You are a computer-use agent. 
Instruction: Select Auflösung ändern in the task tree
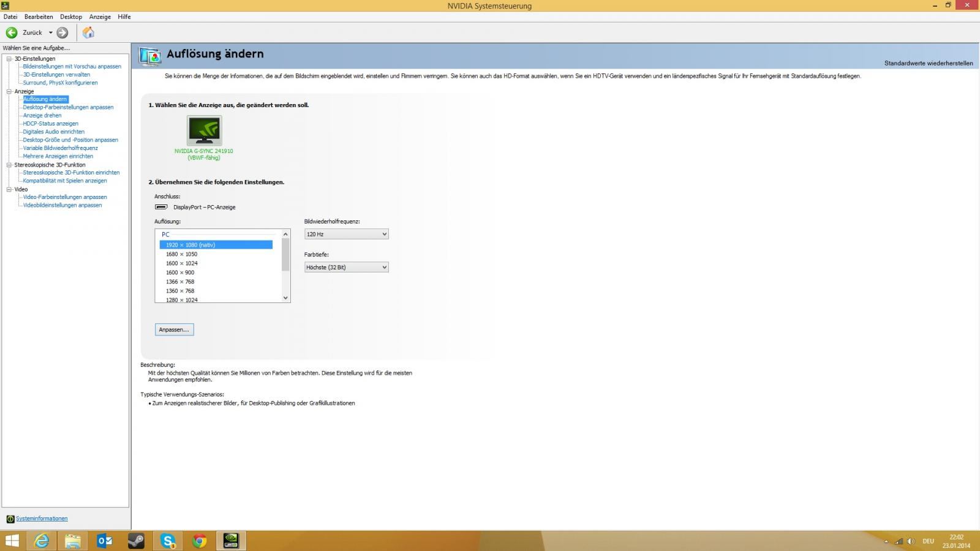(45, 99)
